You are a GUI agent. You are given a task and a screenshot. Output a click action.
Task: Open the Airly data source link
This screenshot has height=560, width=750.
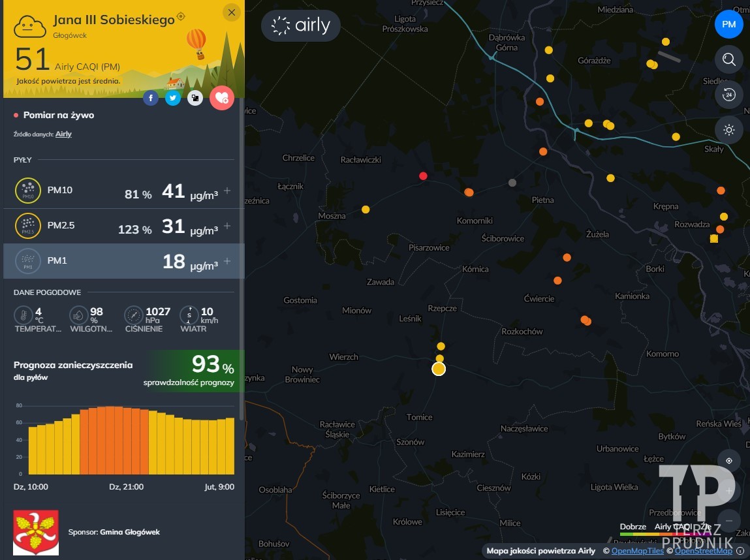tap(63, 134)
